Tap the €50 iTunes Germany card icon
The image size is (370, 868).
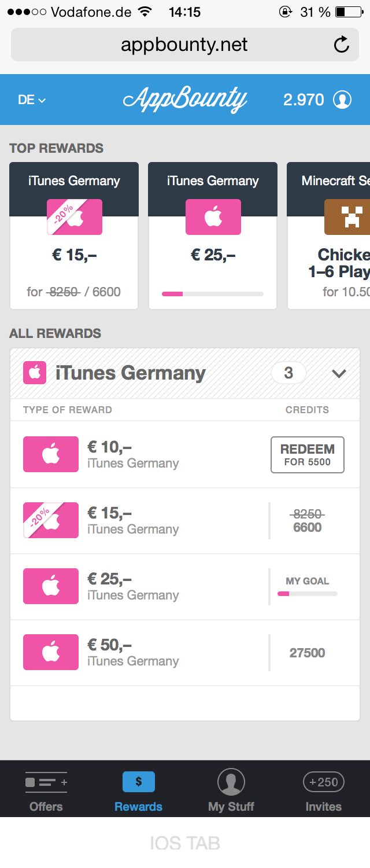[51, 652]
